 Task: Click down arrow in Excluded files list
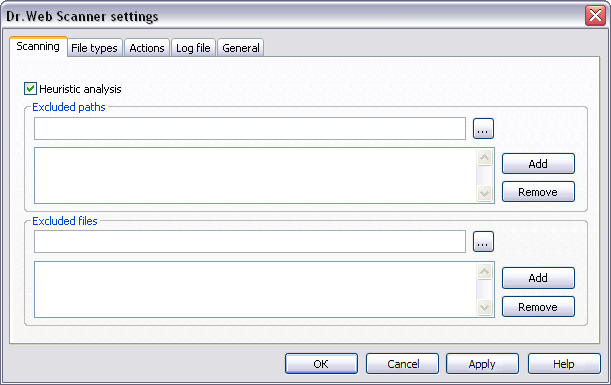[484, 307]
